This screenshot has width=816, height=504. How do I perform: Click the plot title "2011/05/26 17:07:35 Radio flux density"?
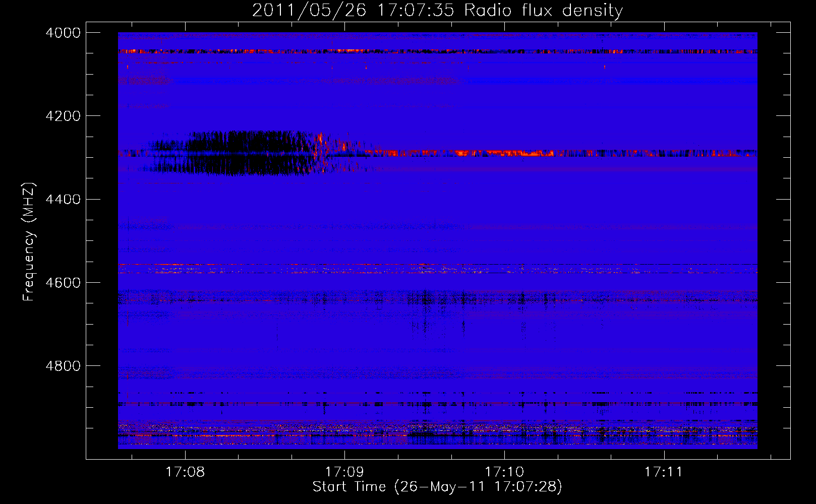coord(437,11)
